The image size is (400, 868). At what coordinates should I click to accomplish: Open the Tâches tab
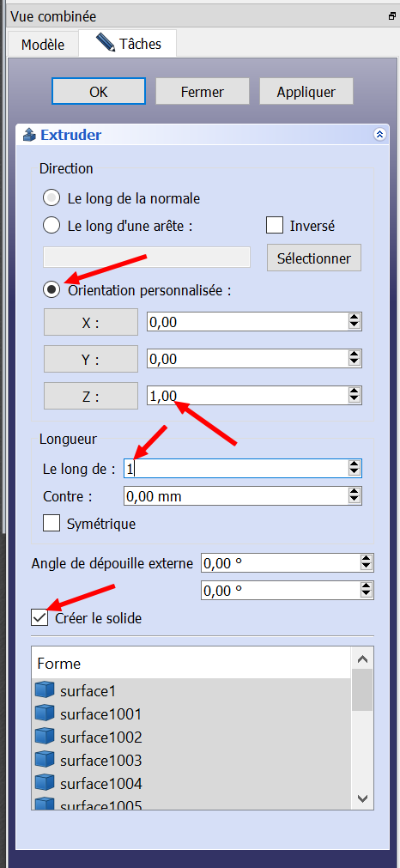click(128, 43)
